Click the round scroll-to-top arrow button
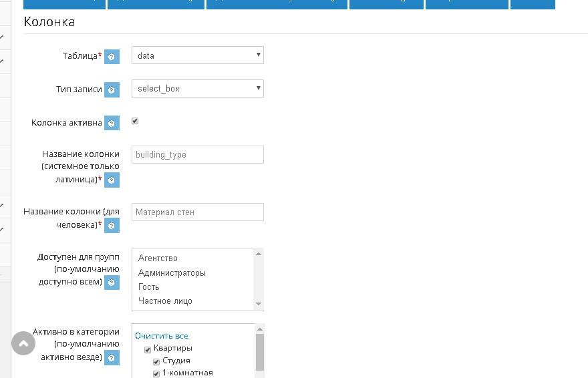The image size is (588, 378). click(23, 343)
